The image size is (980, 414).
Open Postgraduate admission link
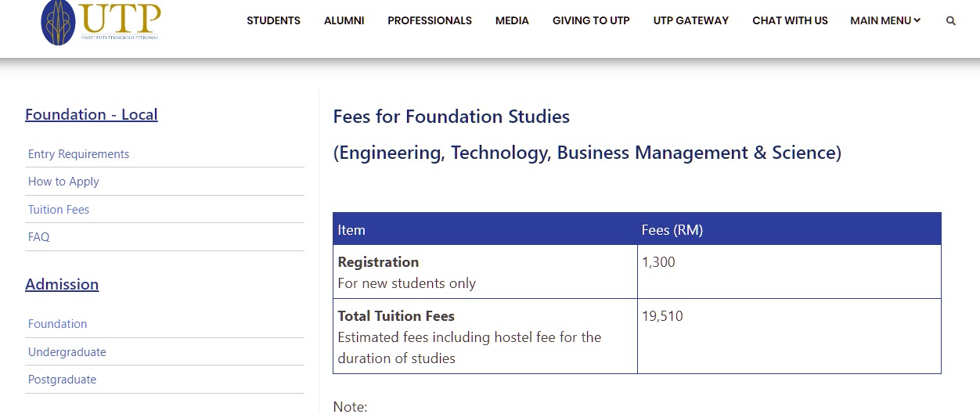click(x=62, y=380)
